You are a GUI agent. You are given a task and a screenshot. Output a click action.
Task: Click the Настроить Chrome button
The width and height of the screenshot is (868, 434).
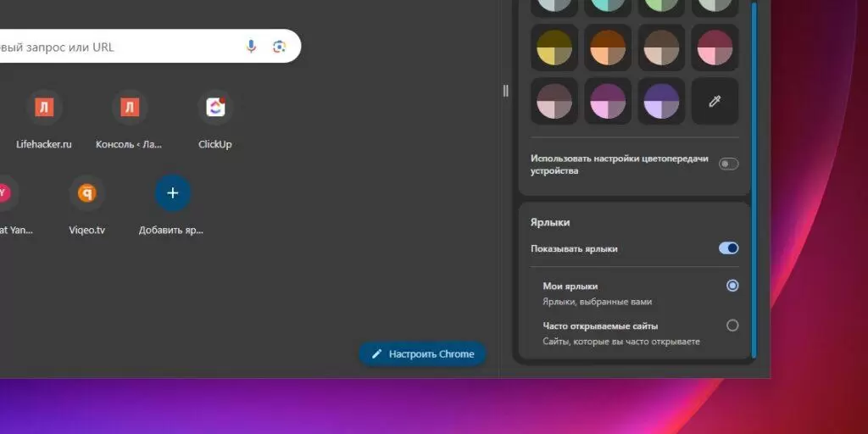pos(423,353)
